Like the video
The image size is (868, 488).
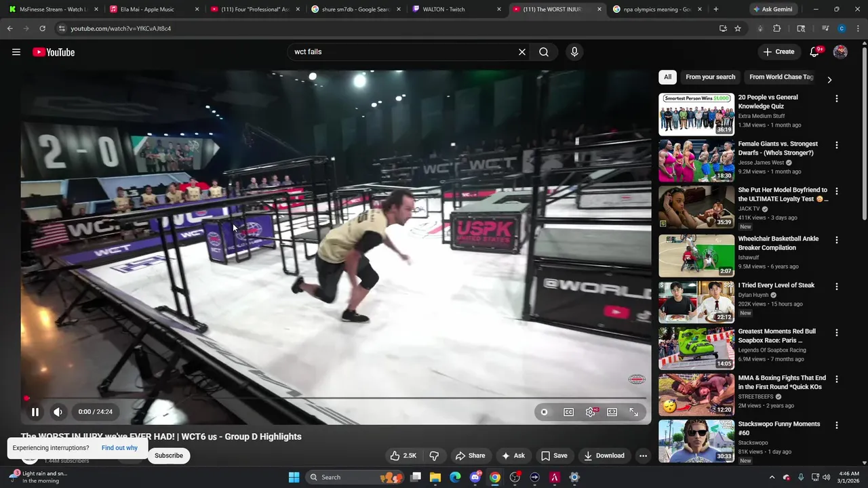pyautogui.click(x=403, y=455)
